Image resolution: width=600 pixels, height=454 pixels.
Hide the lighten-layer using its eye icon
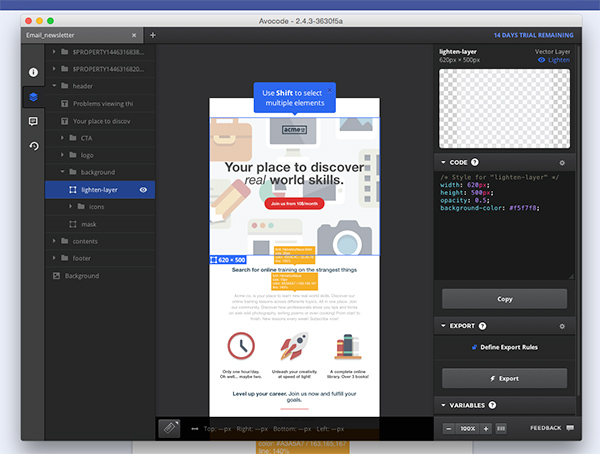pyautogui.click(x=143, y=189)
